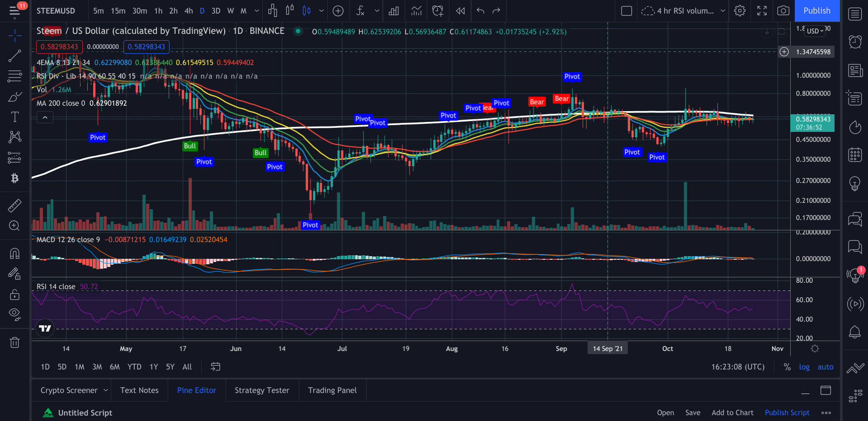The height and width of the screenshot is (421, 868).
Task: Select the ruler measure tool
Action: [x=14, y=206]
